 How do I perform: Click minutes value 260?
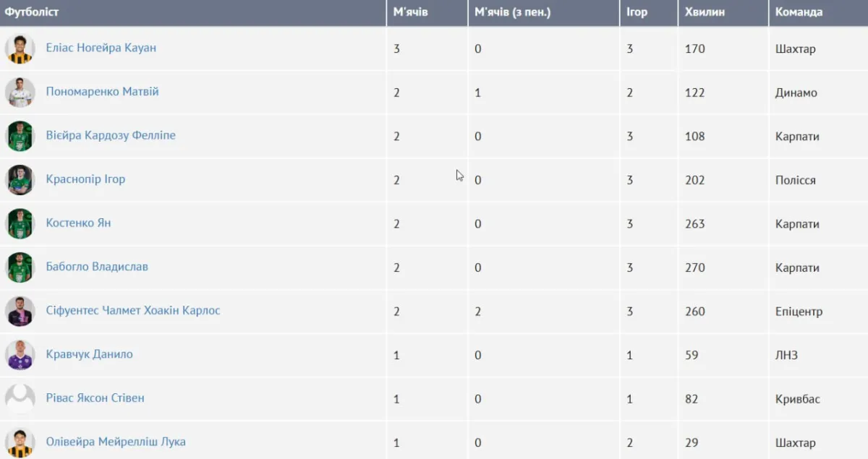click(x=694, y=312)
